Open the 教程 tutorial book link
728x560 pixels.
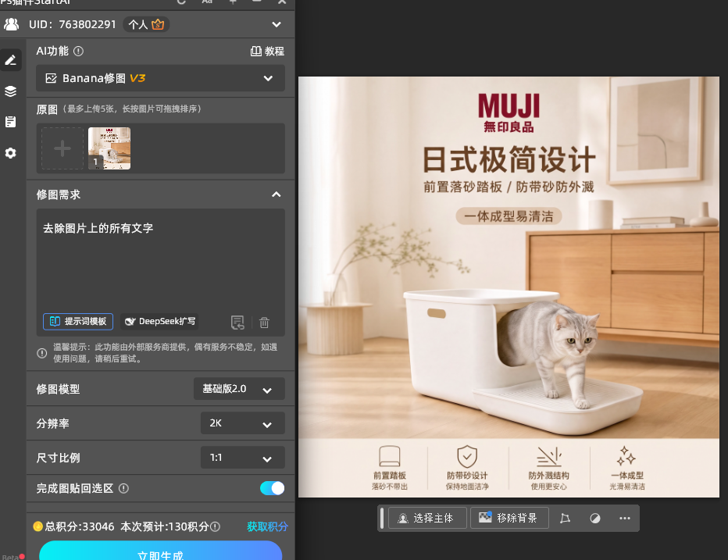pos(267,51)
